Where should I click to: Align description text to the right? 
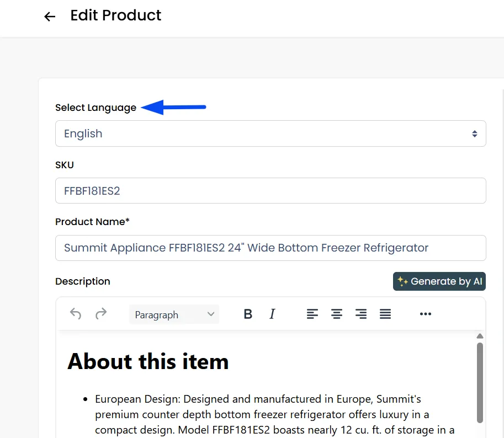(x=361, y=314)
